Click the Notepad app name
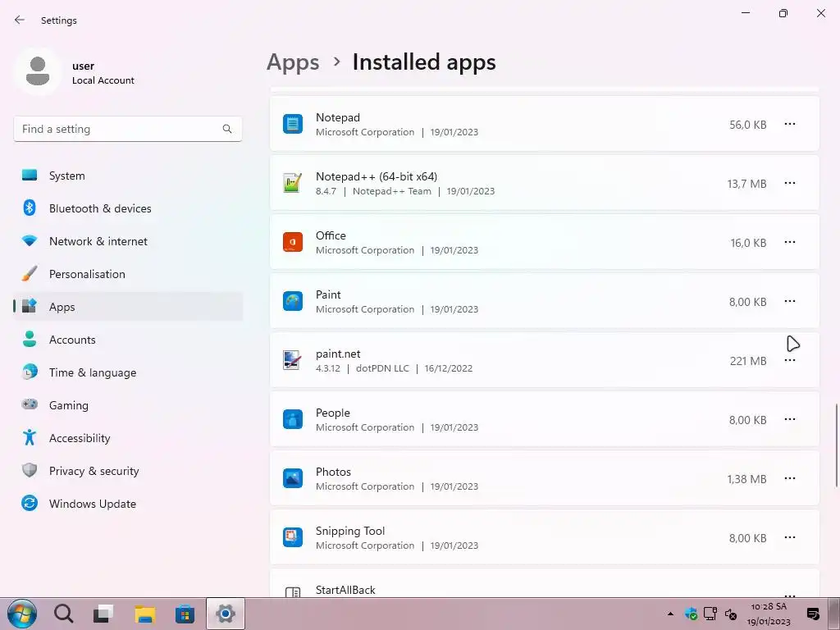Viewport: 840px width, 630px height. tap(337, 117)
